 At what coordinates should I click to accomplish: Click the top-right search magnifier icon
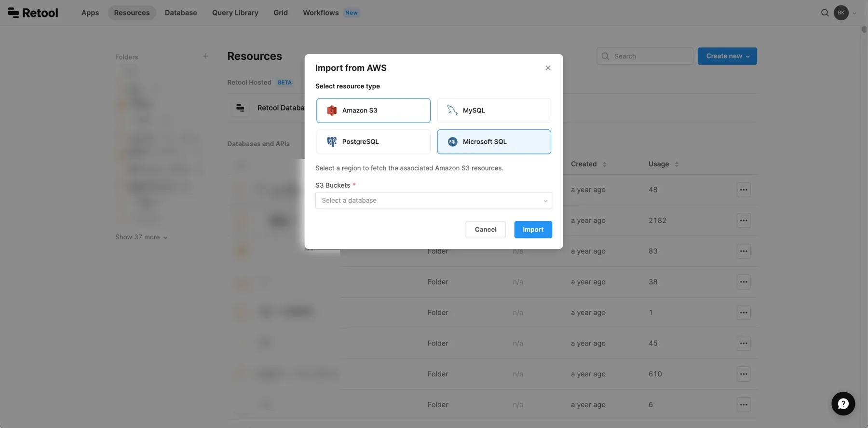click(825, 13)
